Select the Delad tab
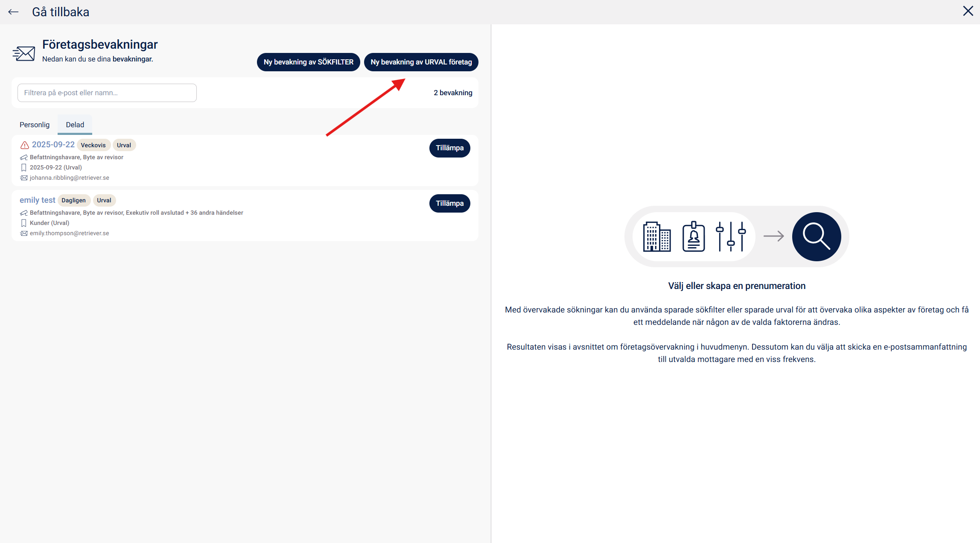This screenshot has height=543, width=980. 75,125
